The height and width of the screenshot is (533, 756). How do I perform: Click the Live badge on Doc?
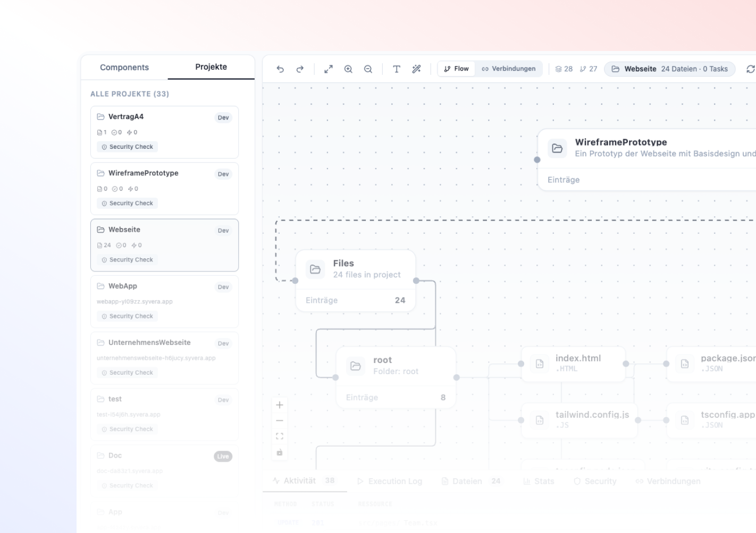[x=223, y=456]
